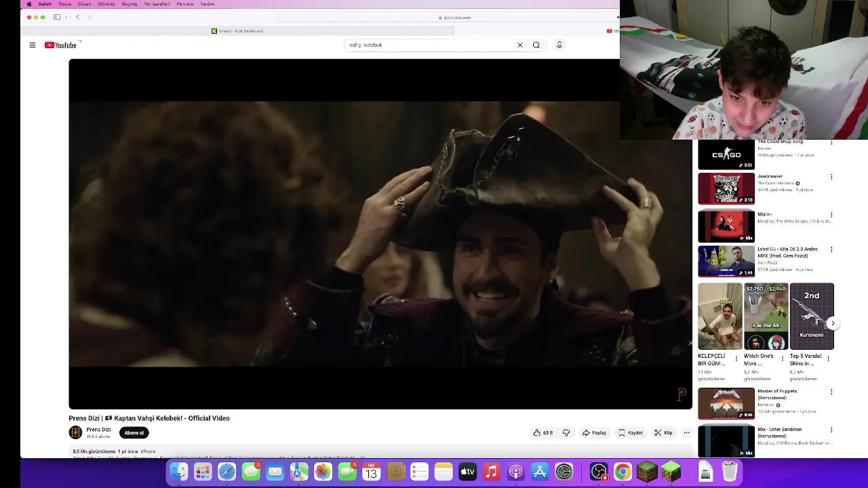Screen dimensions: 868x488
Task: Open the Düzen menu
Action: pyautogui.click(x=84, y=4)
